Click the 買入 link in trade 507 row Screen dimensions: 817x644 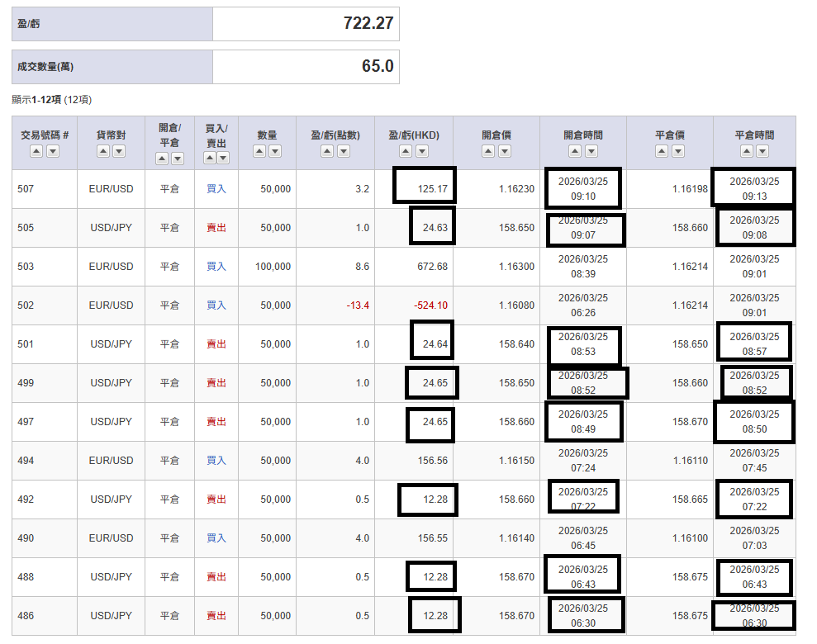(x=216, y=189)
